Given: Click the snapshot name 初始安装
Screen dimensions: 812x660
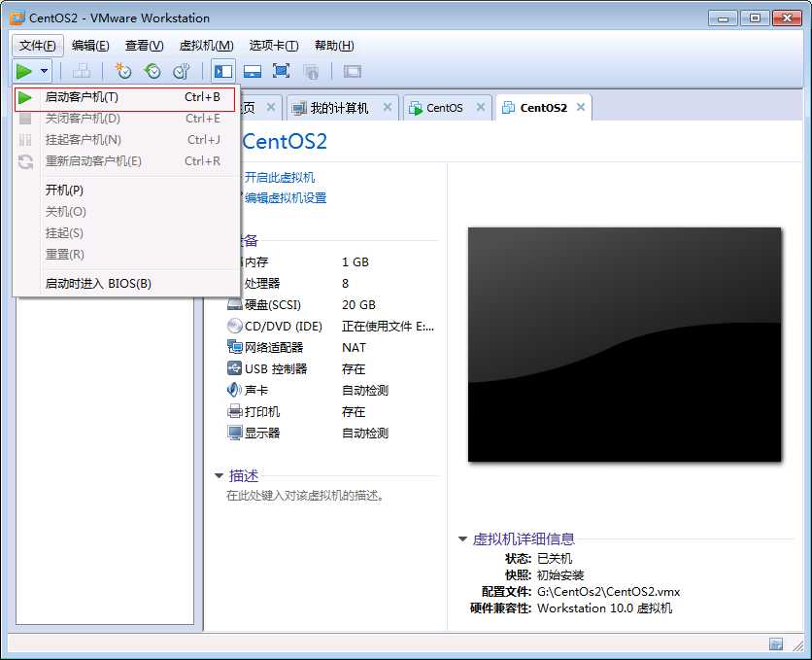Looking at the screenshot, I should click(x=560, y=575).
